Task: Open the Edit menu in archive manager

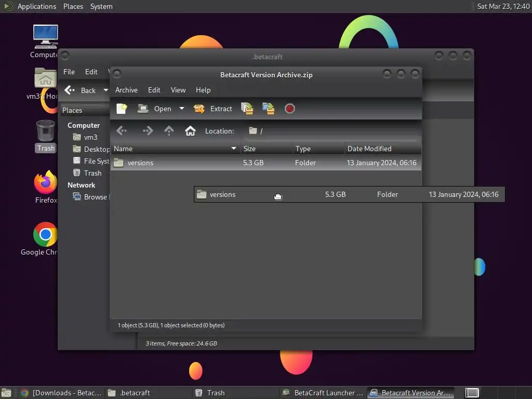Action: click(154, 90)
